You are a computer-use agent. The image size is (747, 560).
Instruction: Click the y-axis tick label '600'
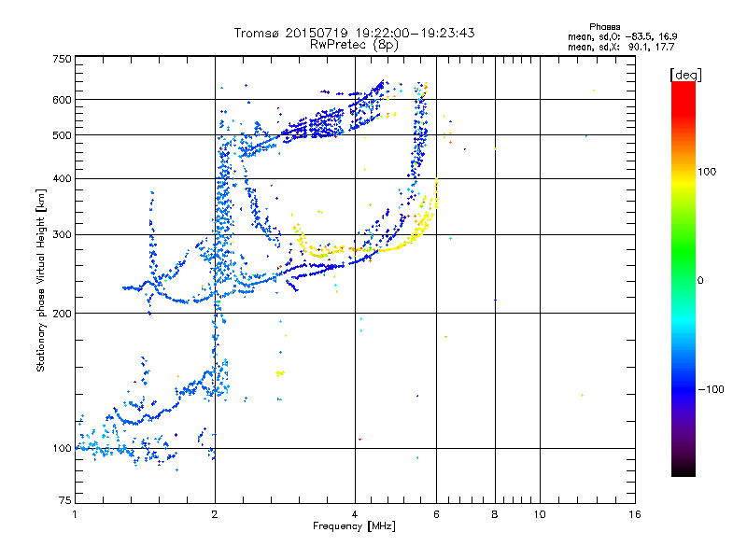pos(63,100)
